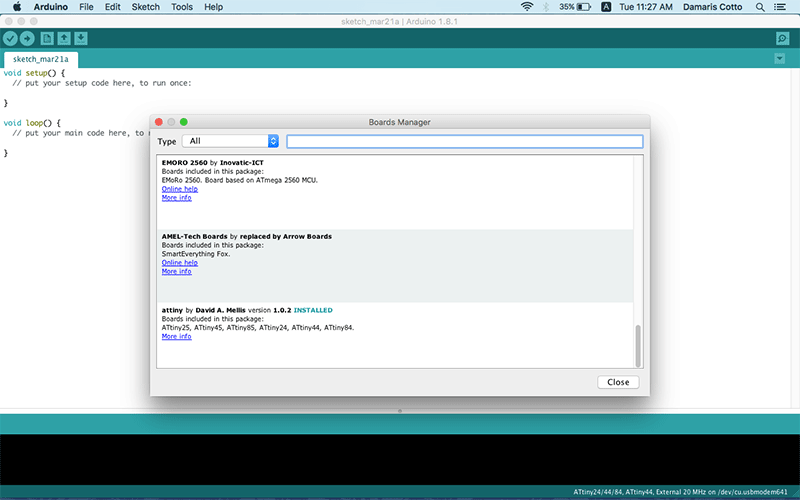
Task: Click the green zoom button of Boards Manager
Action: [x=184, y=122]
